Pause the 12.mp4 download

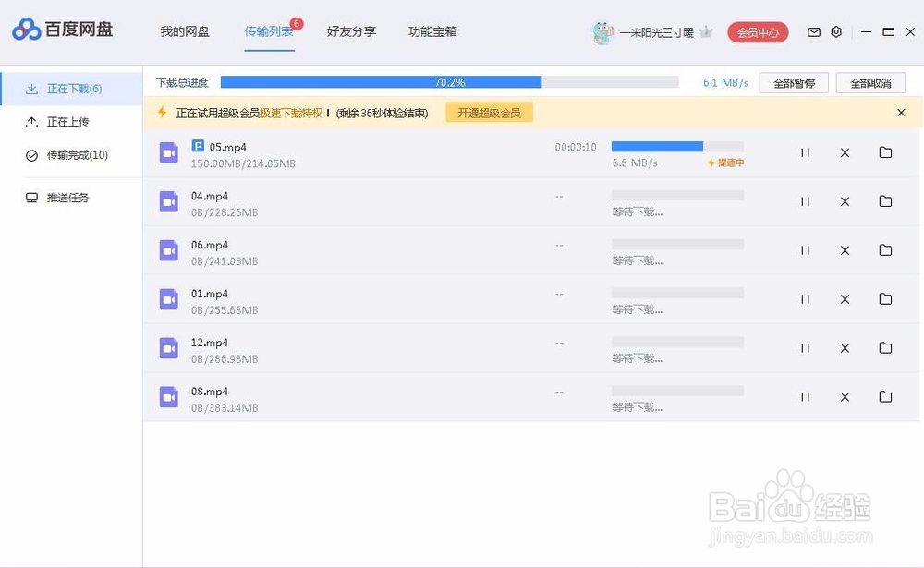[x=805, y=348]
